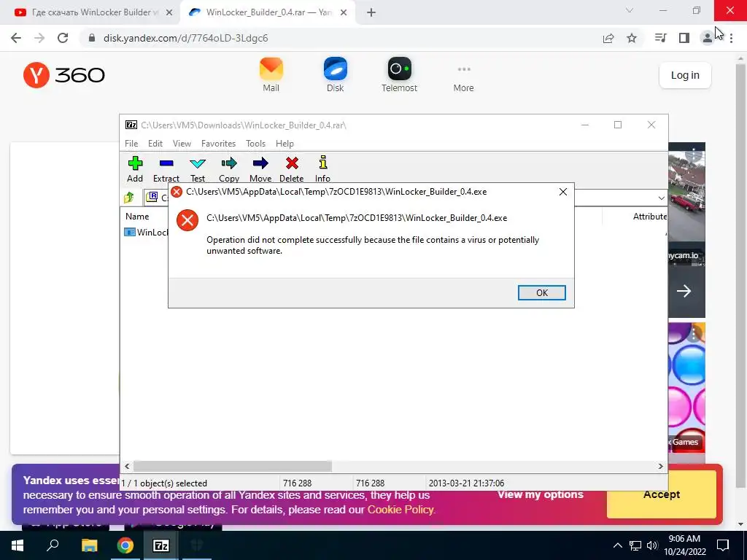Open the media control icon in Chrome toolbar

660,38
